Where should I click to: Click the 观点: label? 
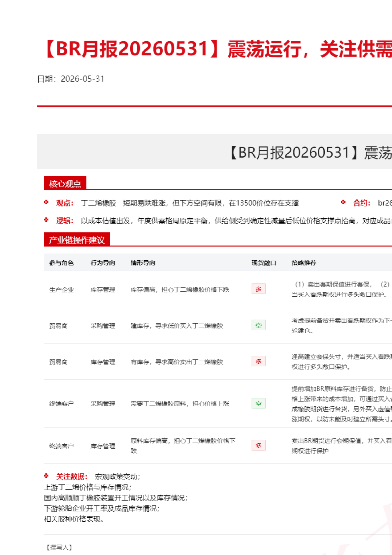tap(65, 203)
